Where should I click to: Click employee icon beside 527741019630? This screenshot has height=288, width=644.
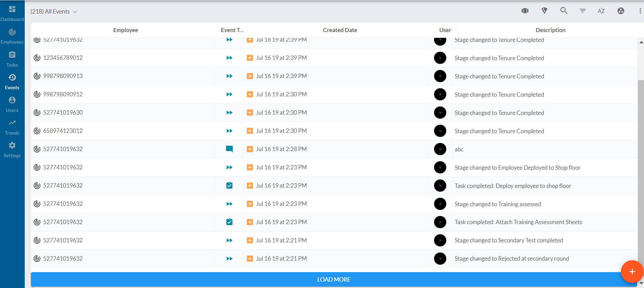(x=37, y=113)
